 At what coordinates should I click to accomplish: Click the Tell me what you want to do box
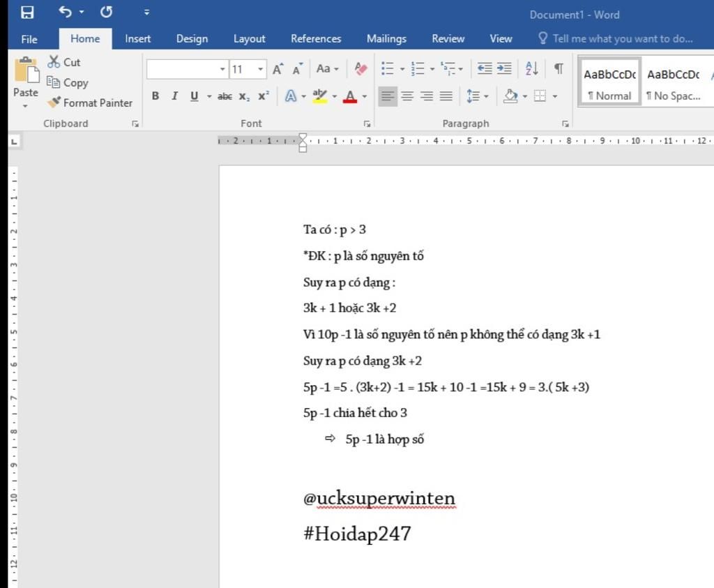pyautogui.click(x=616, y=39)
